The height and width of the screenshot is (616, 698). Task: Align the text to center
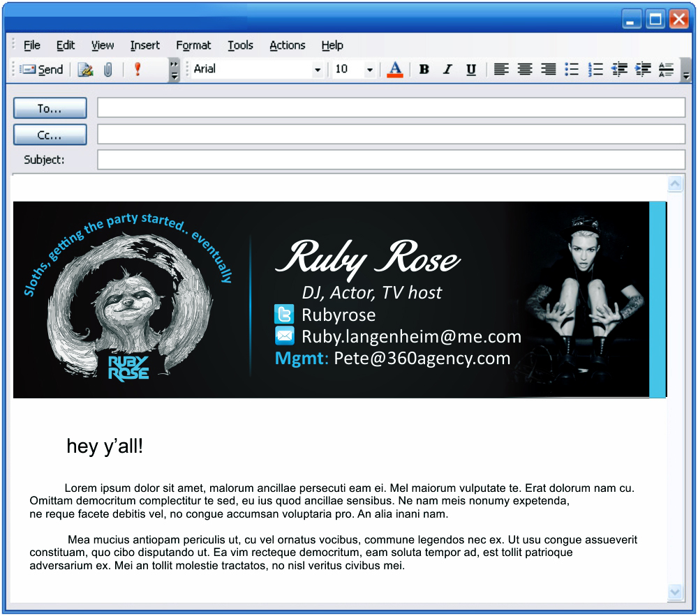(525, 69)
